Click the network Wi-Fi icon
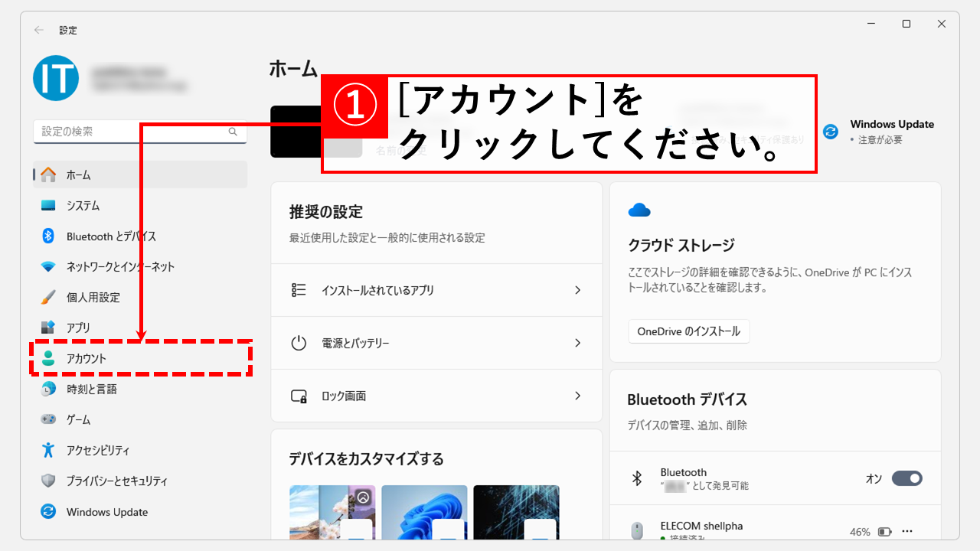980x551 pixels. point(48,266)
